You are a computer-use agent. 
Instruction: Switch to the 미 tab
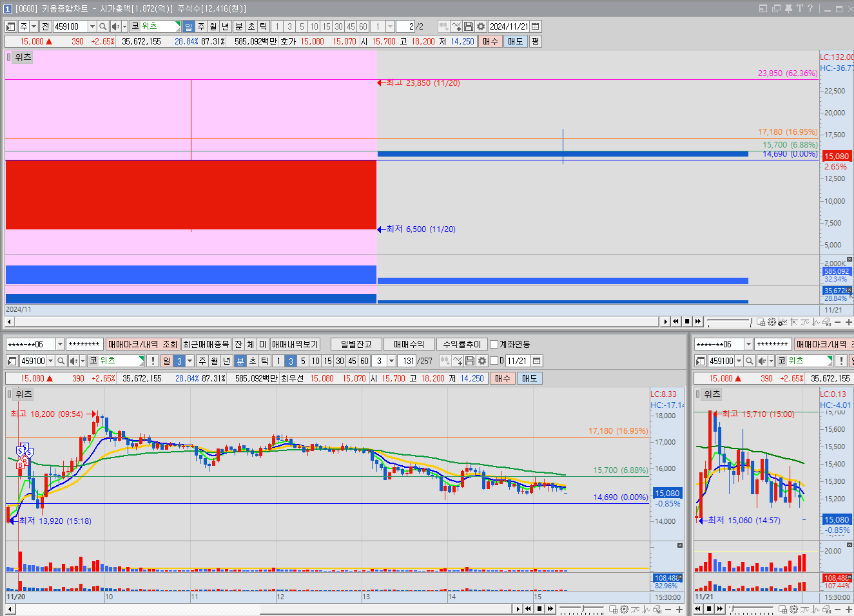coord(263,344)
